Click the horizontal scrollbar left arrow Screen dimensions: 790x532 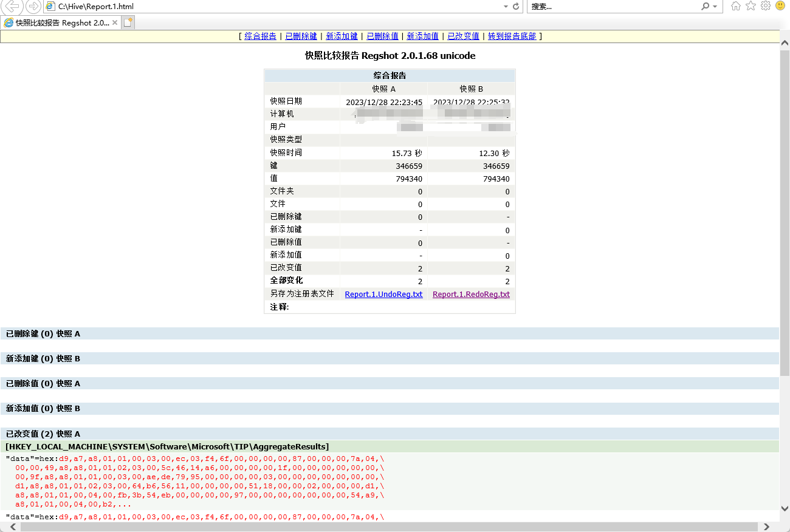point(13,527)
